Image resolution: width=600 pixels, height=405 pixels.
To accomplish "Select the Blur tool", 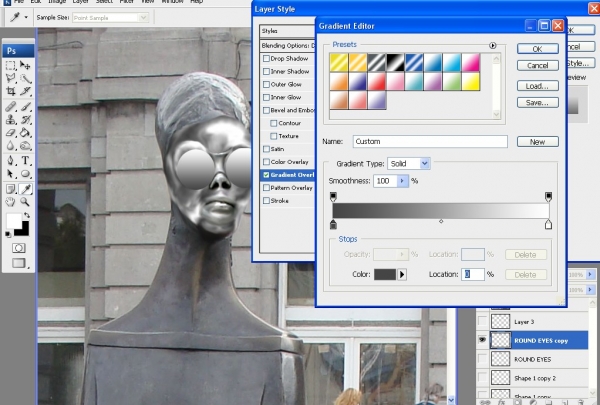I will (11, 146).
